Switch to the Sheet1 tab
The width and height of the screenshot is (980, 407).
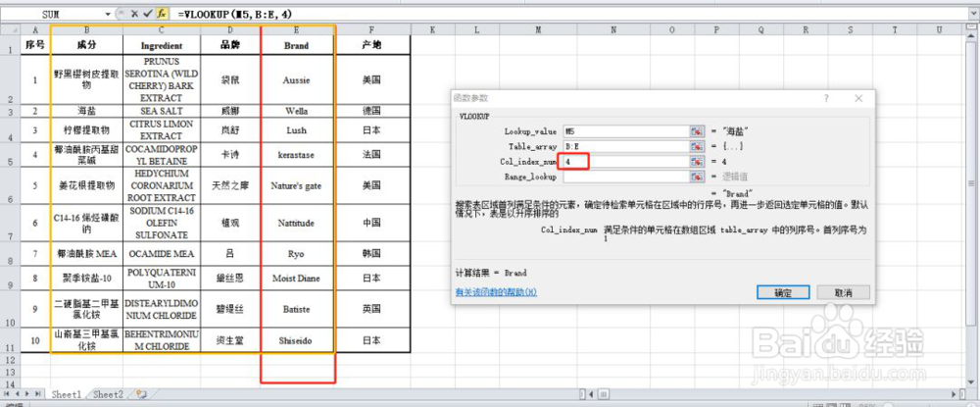pyautogui.click(x=67, y=394)
